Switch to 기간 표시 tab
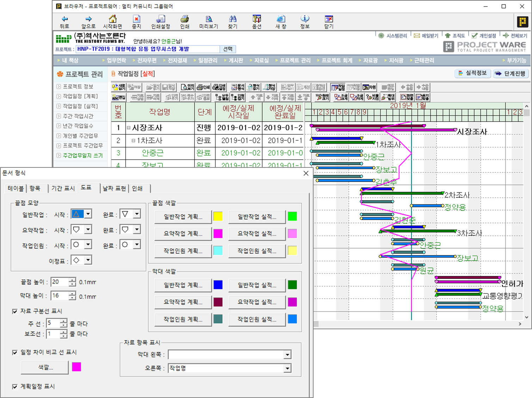Viewport: 532px width, 398px height. click(63, 188)
